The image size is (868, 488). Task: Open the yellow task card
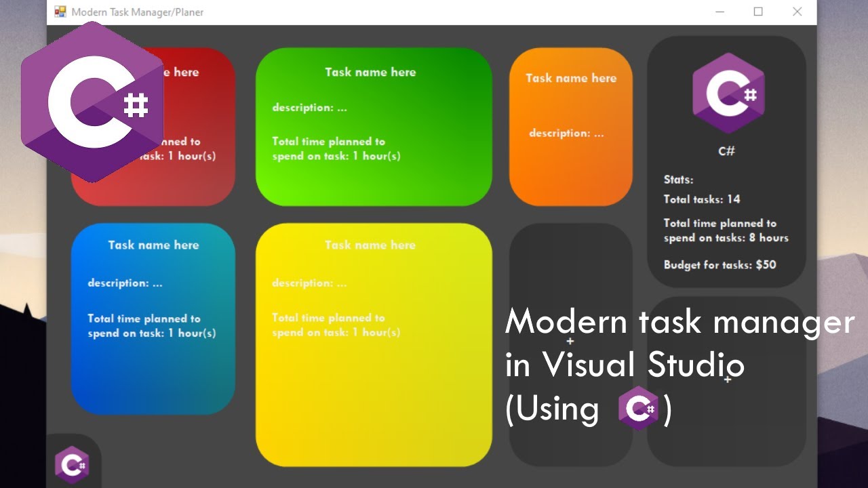[x=374, y=344]
